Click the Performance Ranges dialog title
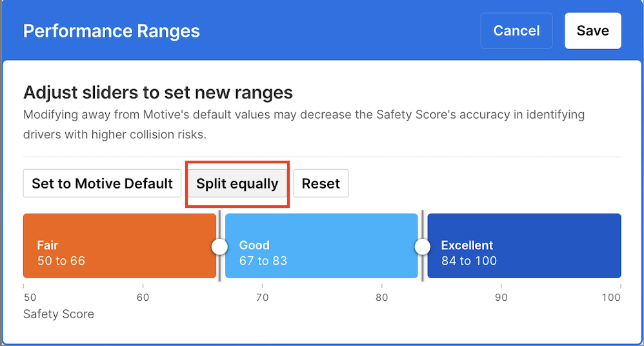Screen dimensions: 644x346 tap(112, 31)
